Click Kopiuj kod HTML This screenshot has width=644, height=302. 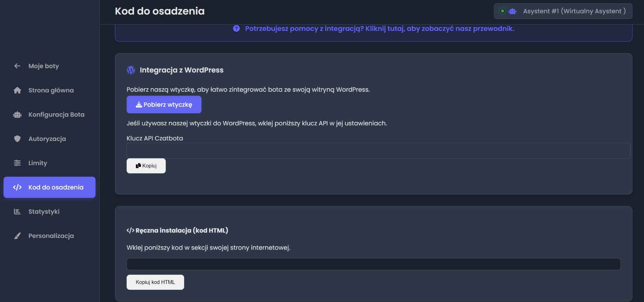(x=155, y=282)
